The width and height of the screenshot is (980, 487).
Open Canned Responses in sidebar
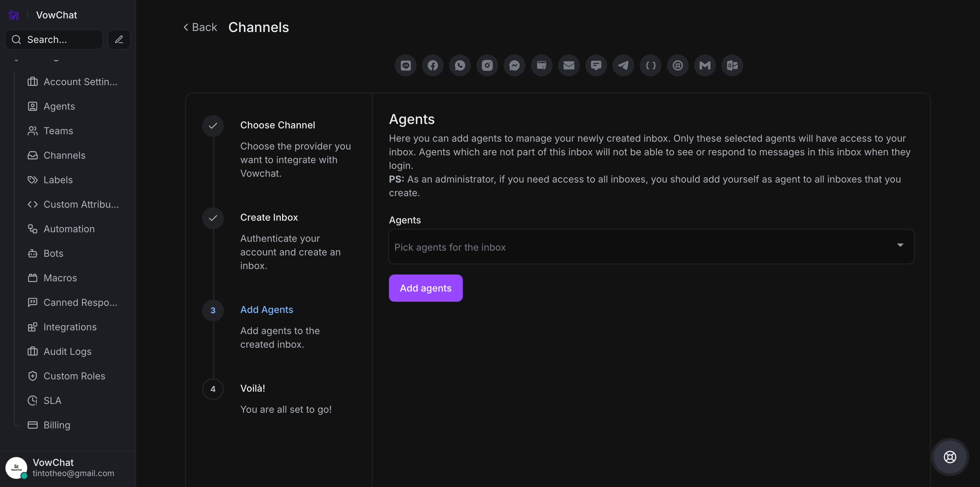tap(80, 302)
